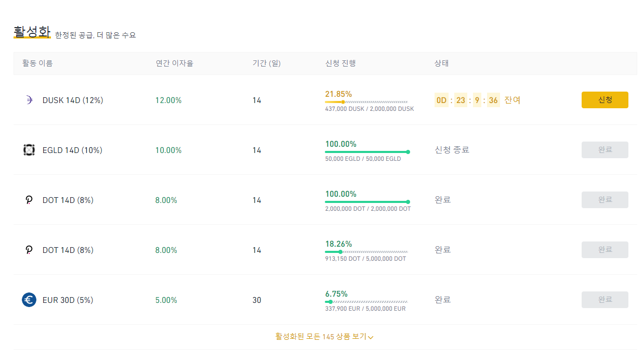Click the DUSK 14D (12%) product name

[73, 100]
